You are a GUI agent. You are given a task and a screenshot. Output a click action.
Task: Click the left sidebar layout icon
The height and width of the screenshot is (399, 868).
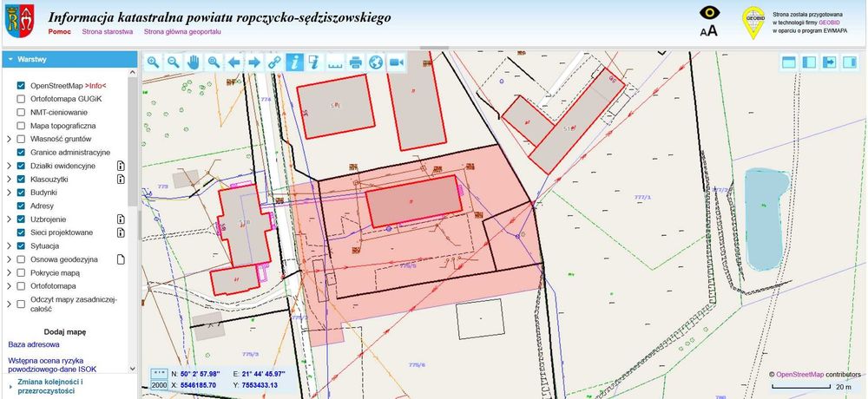pos(809,62)
